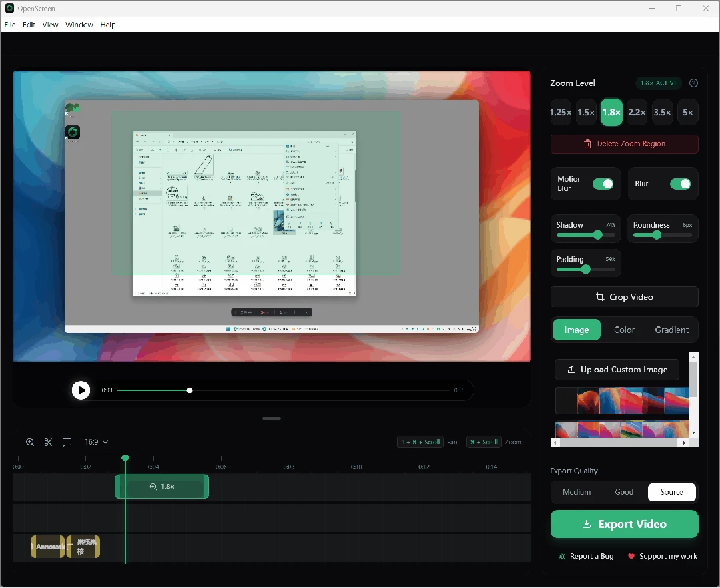This screenshot has width=720, height=588.
Task: Add an annotation with the speech bubble icon
Action: click(67, 442)
